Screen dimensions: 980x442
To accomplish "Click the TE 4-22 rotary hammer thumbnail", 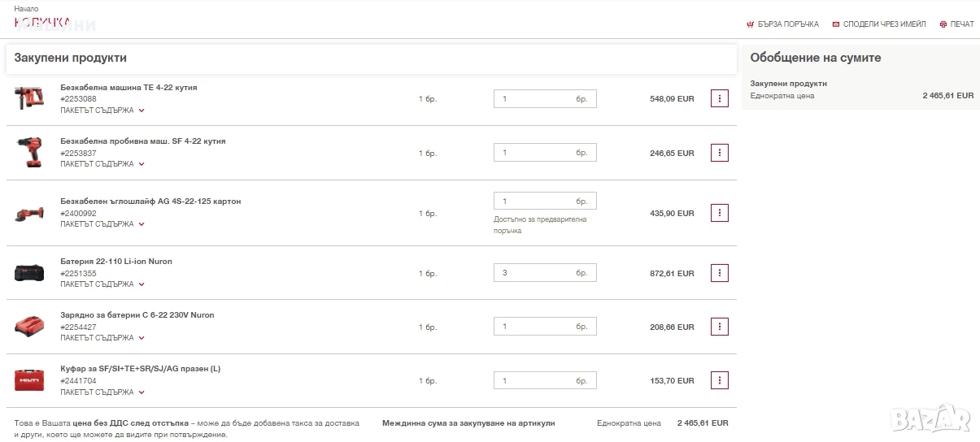I will 31,98.
